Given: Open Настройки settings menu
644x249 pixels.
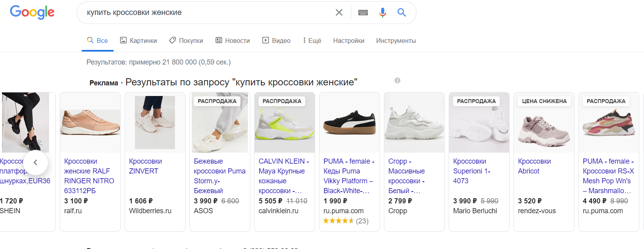Looking at the screenshot, I should [349, 41].
